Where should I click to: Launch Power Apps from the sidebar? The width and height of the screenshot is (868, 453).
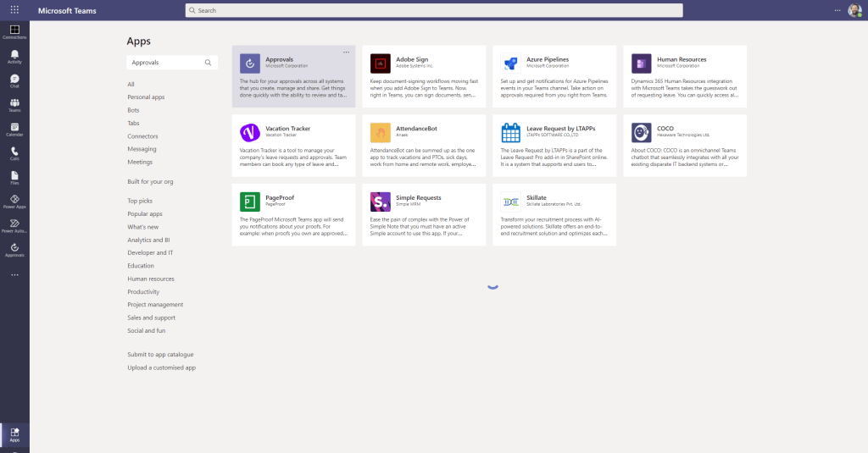14,202
